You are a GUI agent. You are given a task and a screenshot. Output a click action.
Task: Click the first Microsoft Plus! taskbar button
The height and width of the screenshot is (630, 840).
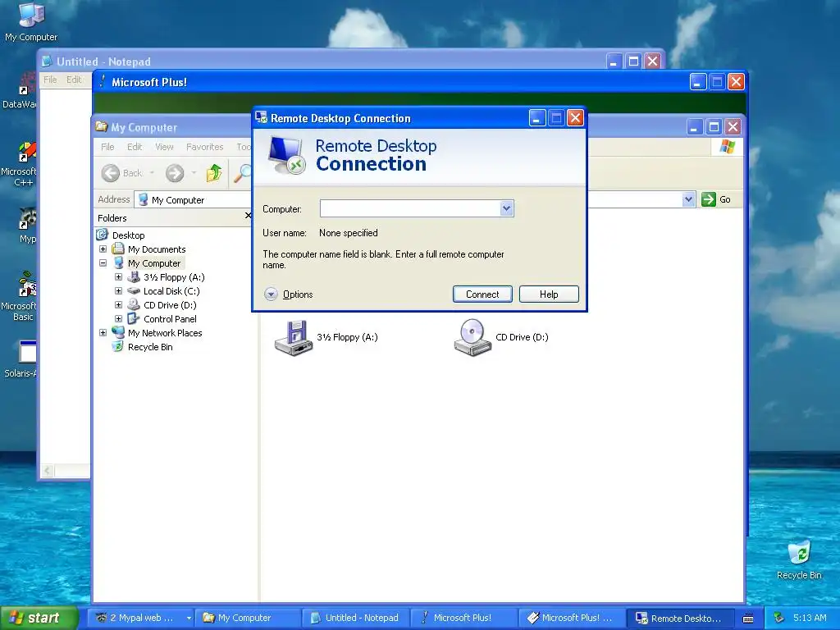pyautogui.click(x=464, y=618)
